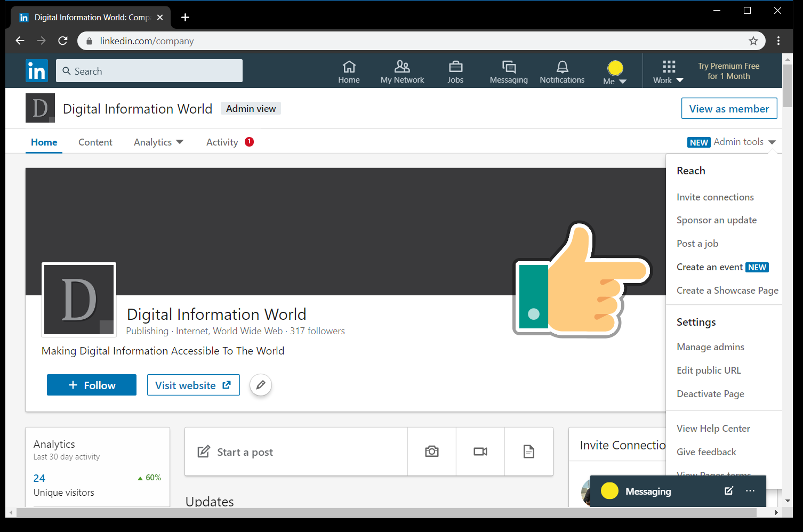
Task: Reload the page
Action: (63, 41)
